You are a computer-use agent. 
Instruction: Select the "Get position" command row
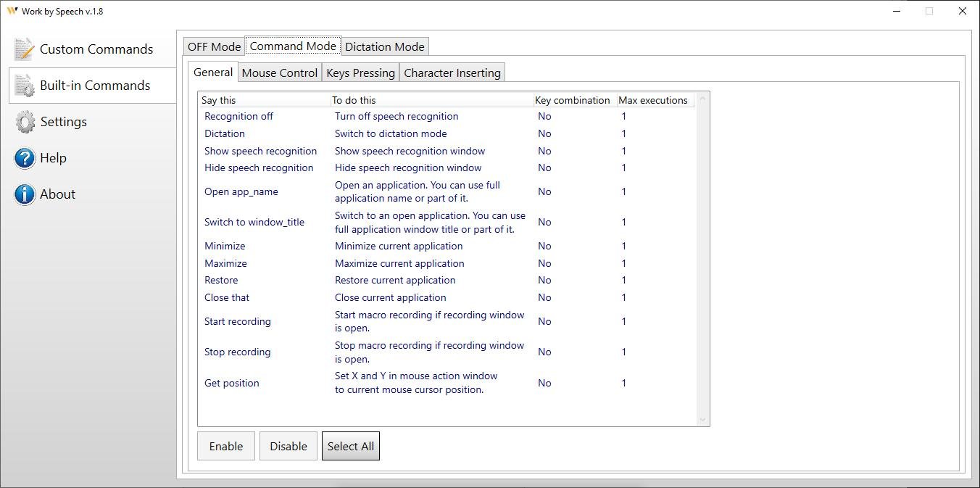pos(231,384)
